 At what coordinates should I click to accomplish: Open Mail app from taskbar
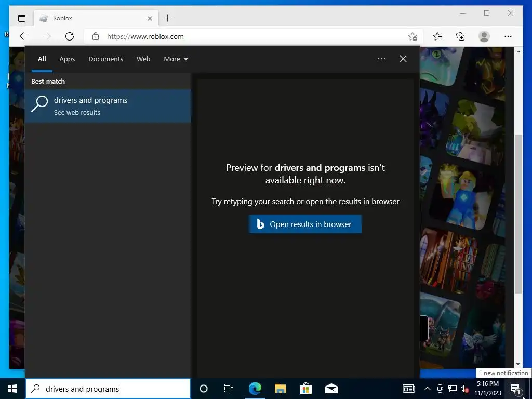[331, 389]
